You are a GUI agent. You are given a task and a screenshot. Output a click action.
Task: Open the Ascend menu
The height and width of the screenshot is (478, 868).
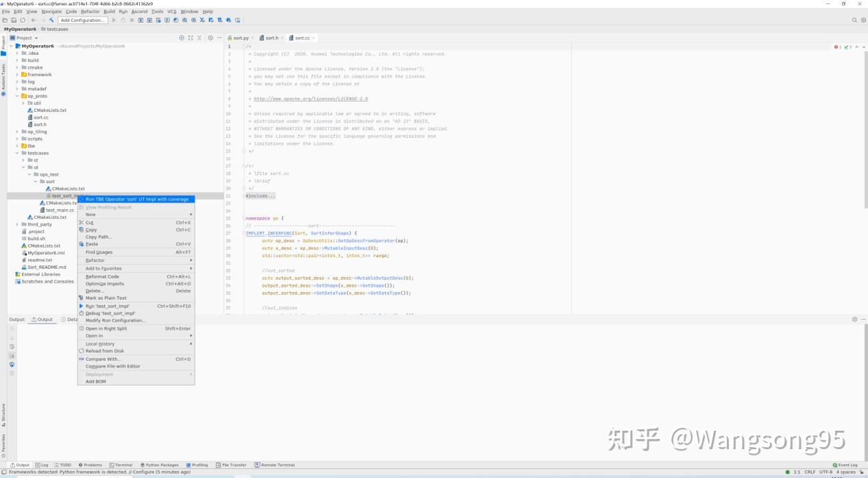140,12
